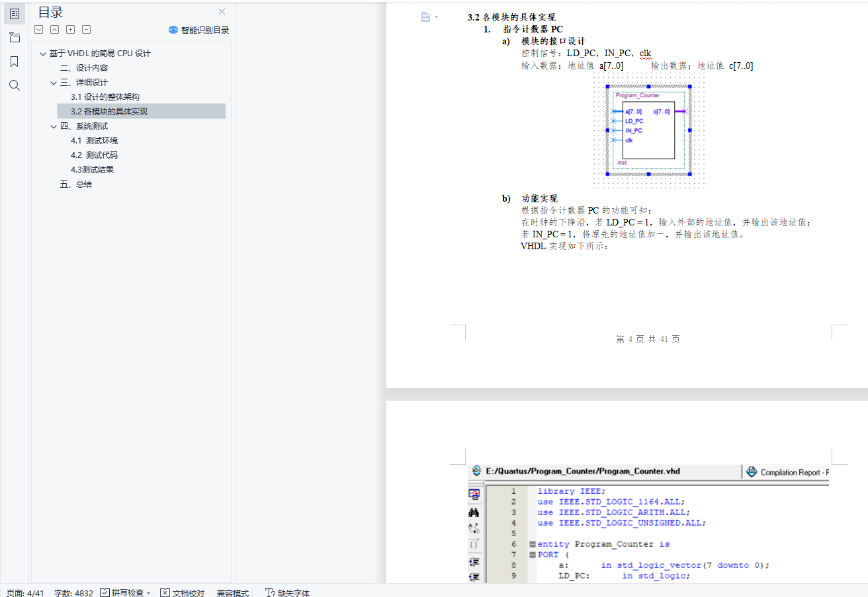The height and width of the screenshot is (597, 868).
Task: Click the 输入数据 地址值 a[7..0] text
Action: pyautogui.click(x=572, y=65)
